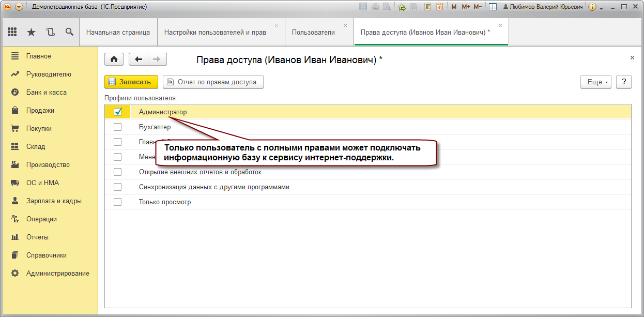Expand the Еще dropdown menu

tap(596, 82)
